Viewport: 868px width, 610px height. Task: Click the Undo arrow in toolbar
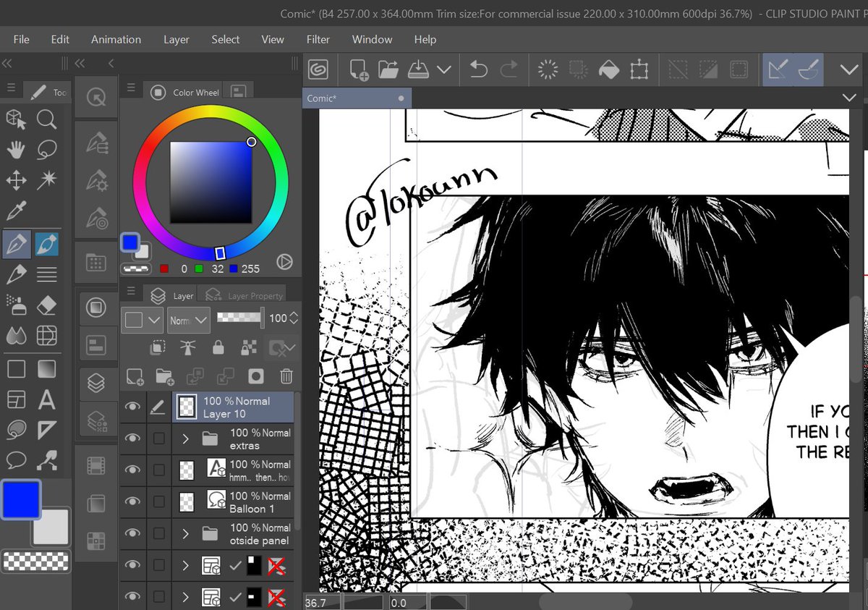(x=478, y=69)
